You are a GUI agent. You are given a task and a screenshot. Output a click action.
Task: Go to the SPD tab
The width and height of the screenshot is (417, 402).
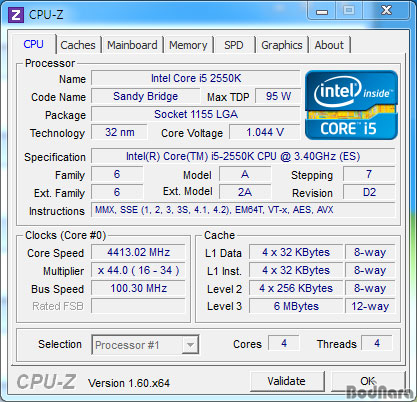tap(234, 45)
